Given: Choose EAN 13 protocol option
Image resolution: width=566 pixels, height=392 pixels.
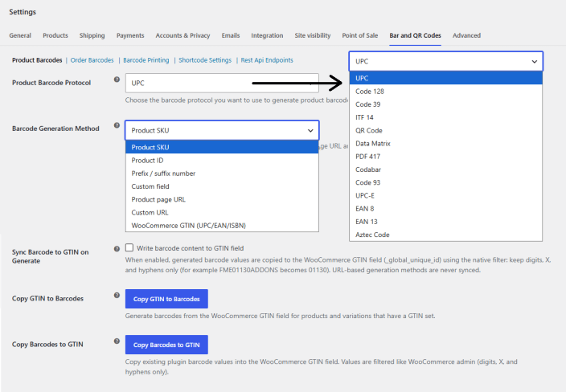Looking at the screenshot, I should point(445,222).
